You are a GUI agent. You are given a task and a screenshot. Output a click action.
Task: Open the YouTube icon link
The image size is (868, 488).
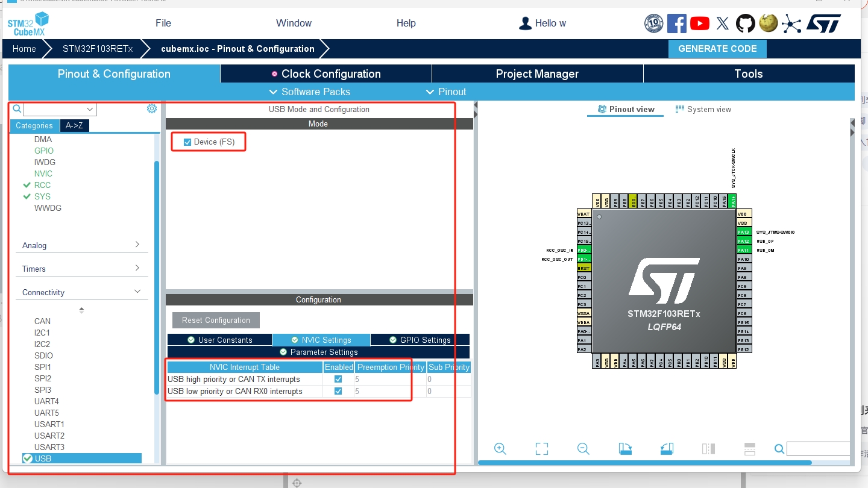click(x=700, y=23)
